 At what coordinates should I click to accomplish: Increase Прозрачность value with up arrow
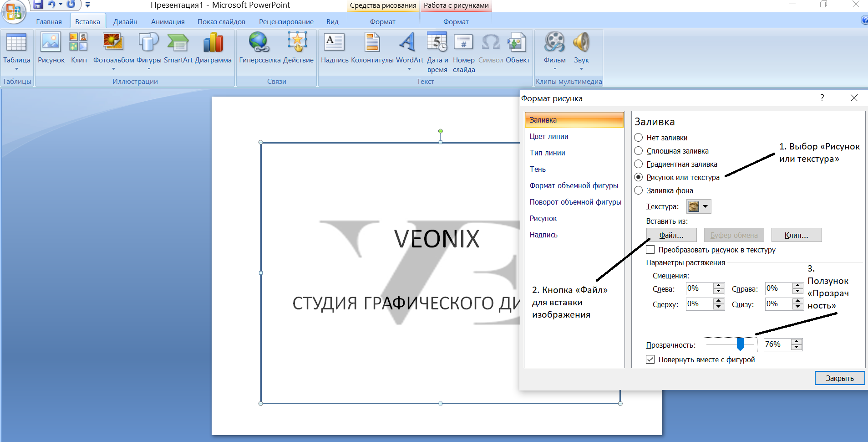click(x=797, y=342)
